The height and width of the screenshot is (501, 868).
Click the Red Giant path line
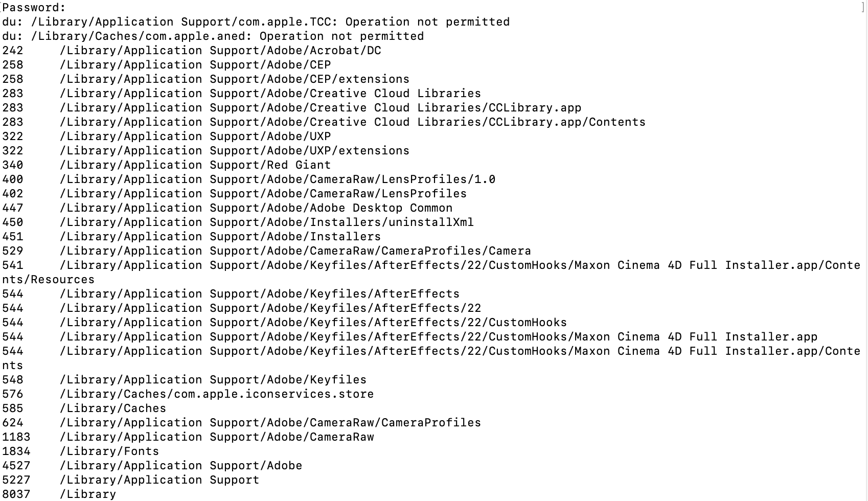(195, 165)
